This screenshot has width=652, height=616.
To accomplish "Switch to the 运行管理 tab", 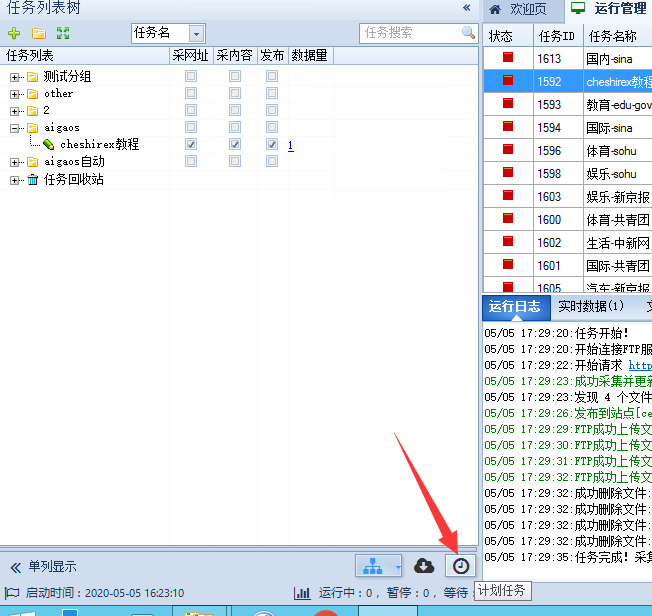I will [609, 8].
